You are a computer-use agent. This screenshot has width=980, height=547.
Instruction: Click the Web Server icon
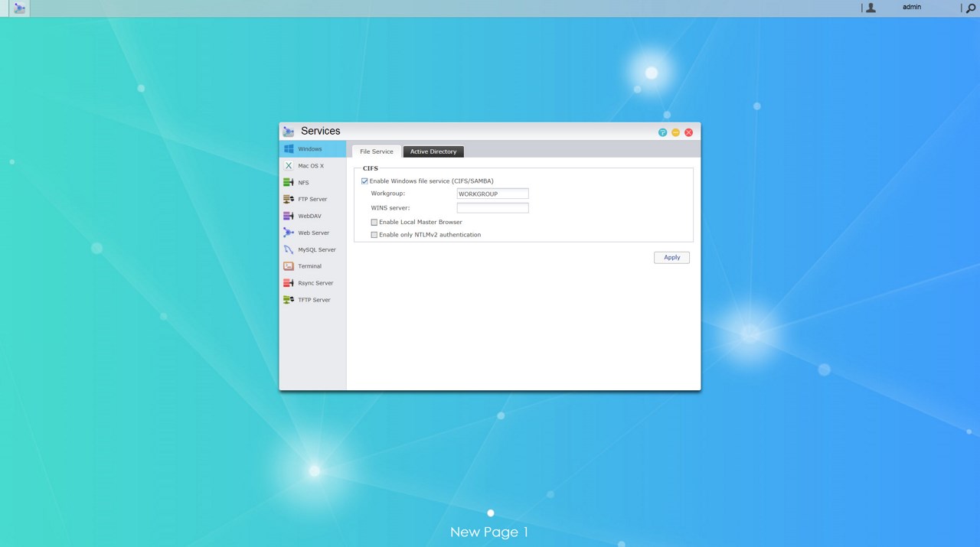point(289,233)
